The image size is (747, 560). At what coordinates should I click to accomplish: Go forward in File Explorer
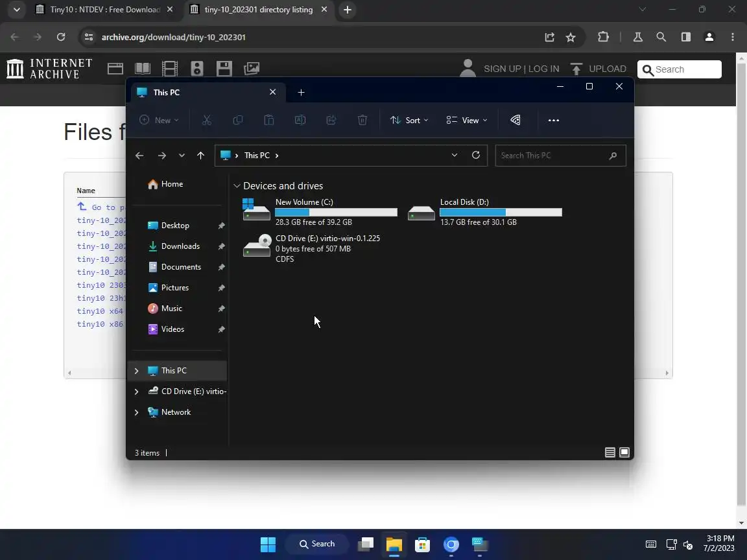click(162, 156)
